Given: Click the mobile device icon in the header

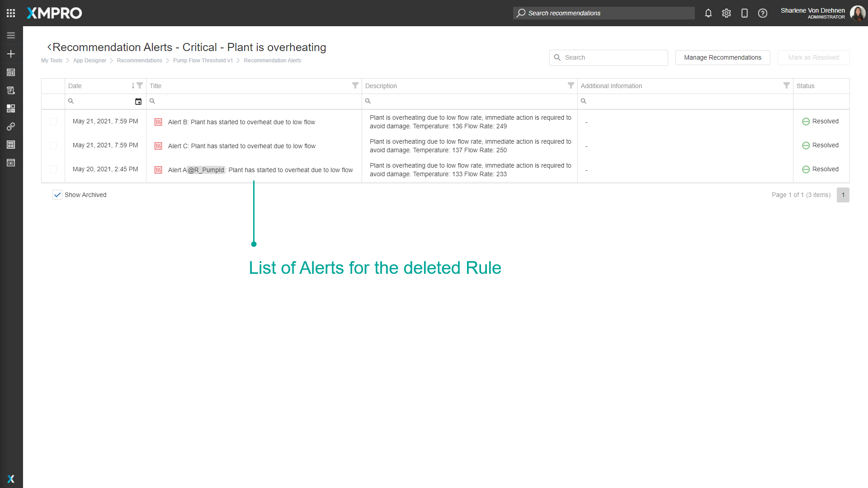Looking at the screenshot, I should click(745, 13).
